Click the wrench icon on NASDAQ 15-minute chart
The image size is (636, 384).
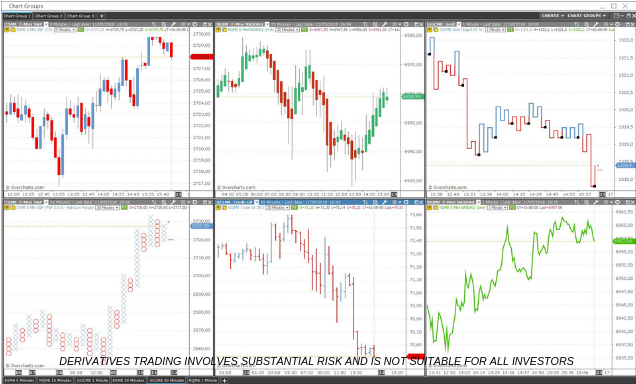(384, 24)
